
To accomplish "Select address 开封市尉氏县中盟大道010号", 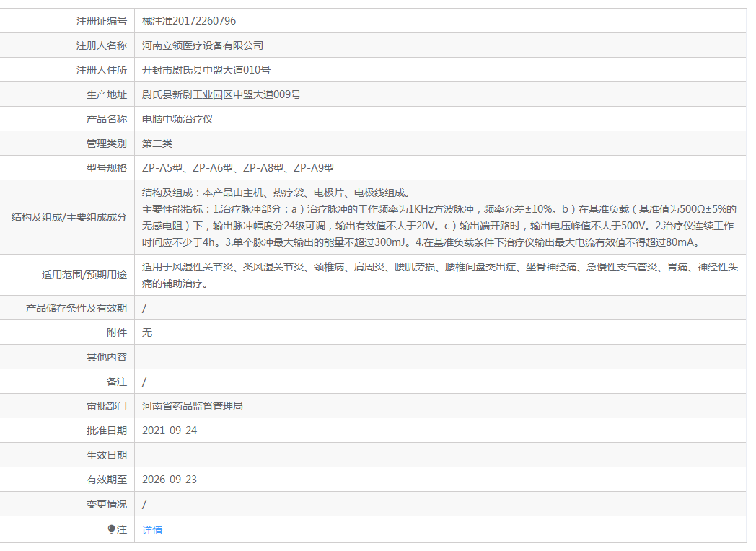I will [x=206, y=70].
